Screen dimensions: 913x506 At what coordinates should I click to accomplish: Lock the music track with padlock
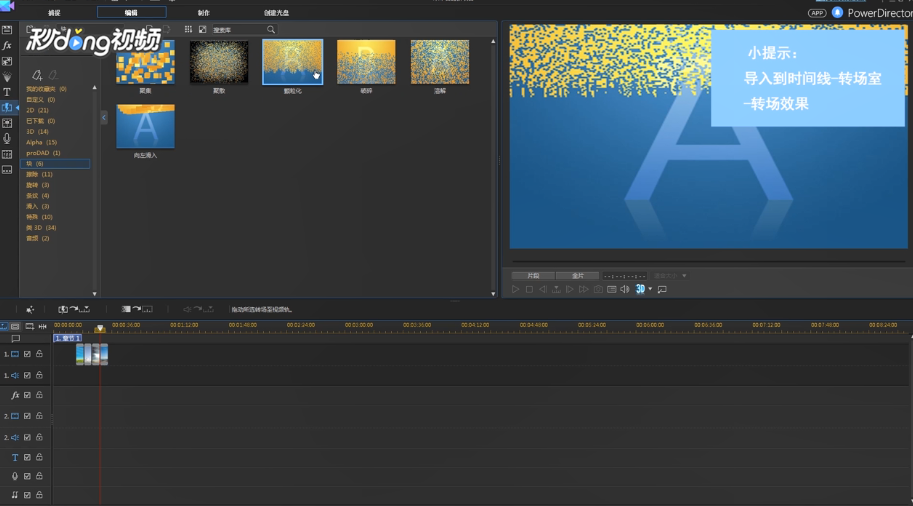coord(40,495)
